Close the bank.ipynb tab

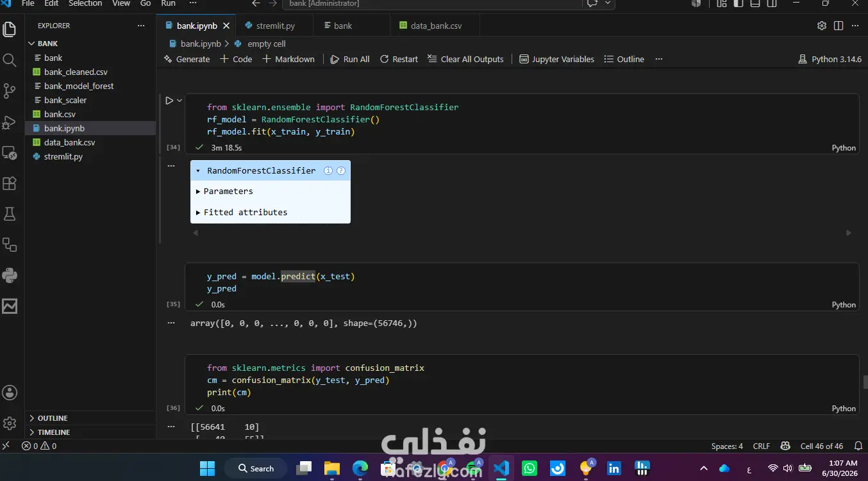point(226,26)
